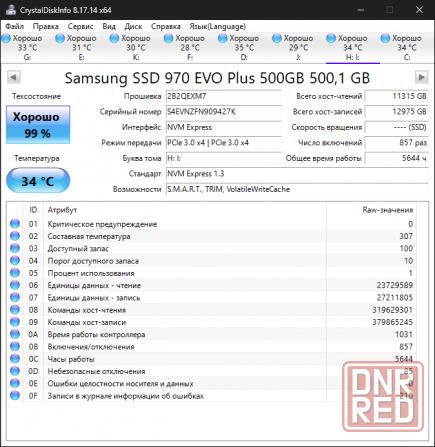Click total power-on hours value 5644 ч

coord(396,158)
